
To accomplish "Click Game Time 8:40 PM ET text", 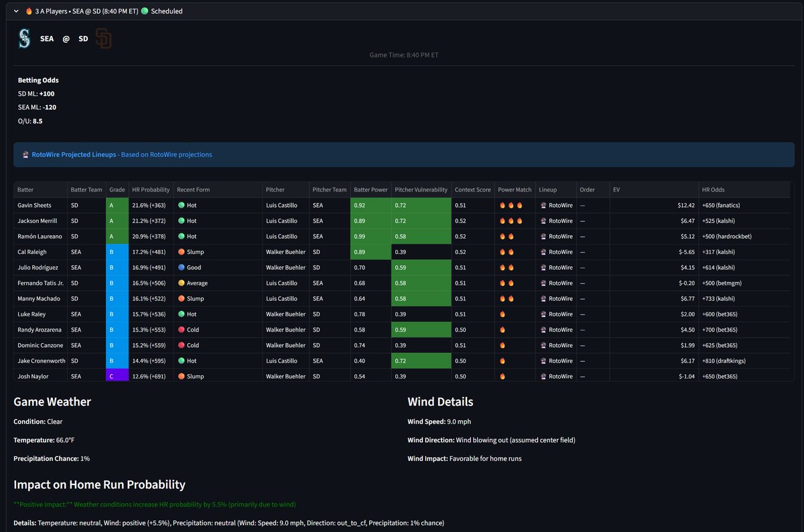I will [x=404, y=55].
